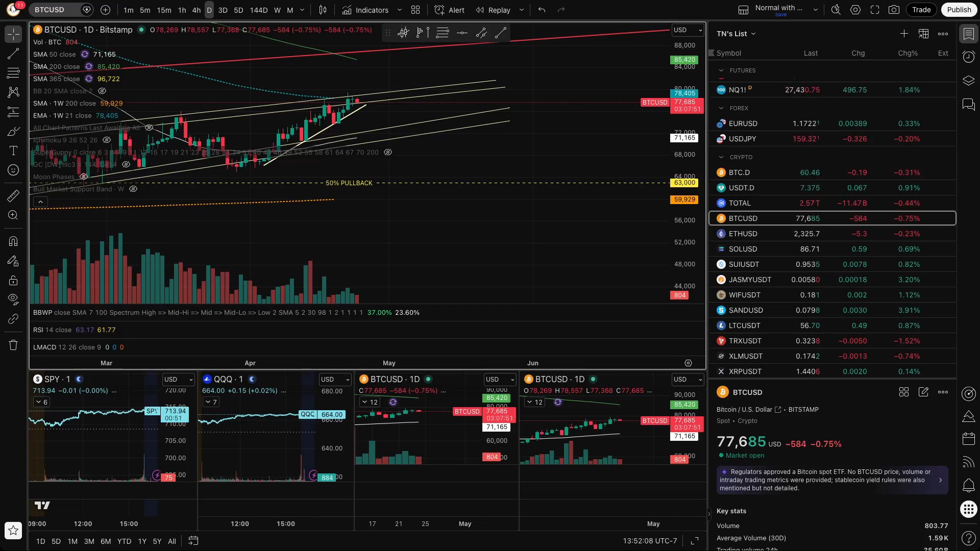Open the Alerts panel clock icon

(x=968, y=57)
